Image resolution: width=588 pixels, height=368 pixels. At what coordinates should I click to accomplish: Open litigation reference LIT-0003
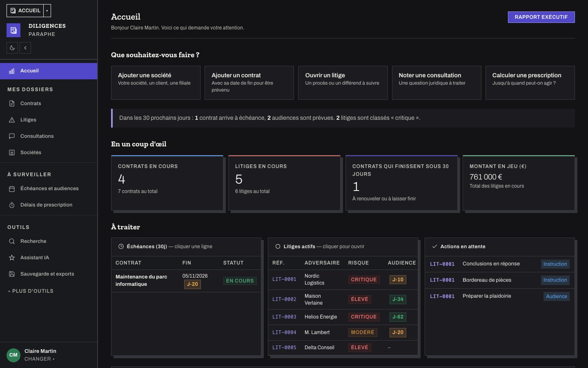[x=284, y=317]
